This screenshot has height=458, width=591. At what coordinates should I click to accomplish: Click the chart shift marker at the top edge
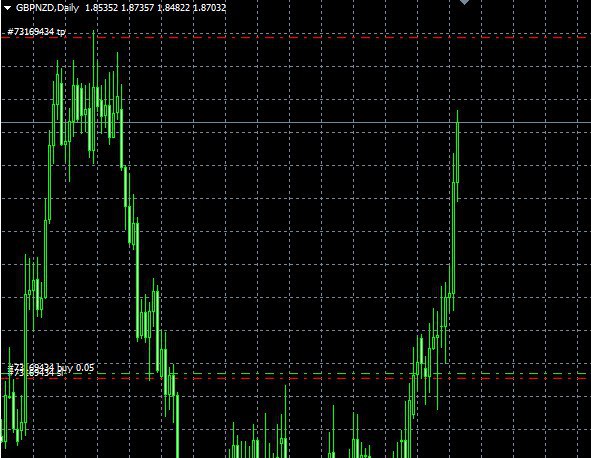click(464, 2)
